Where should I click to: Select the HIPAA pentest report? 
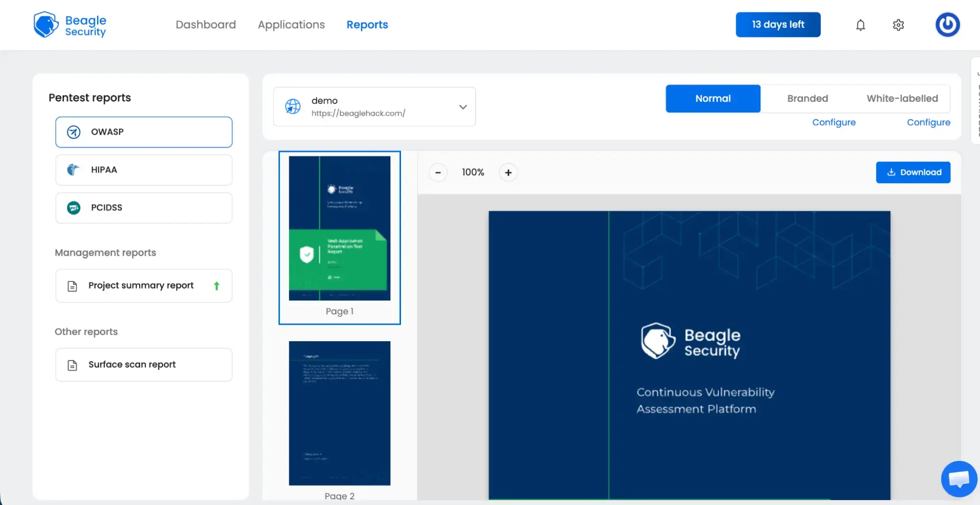point(144,170)
